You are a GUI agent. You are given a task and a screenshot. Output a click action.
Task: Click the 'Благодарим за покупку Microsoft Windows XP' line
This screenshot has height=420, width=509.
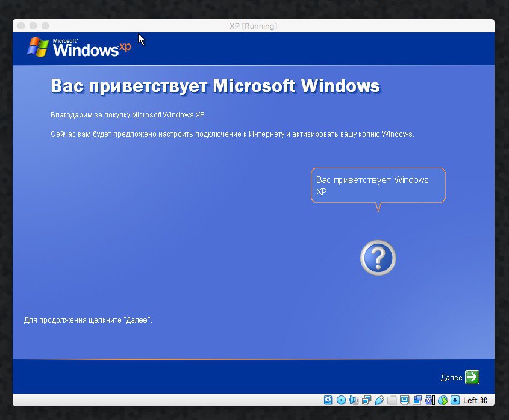point(128,115)
